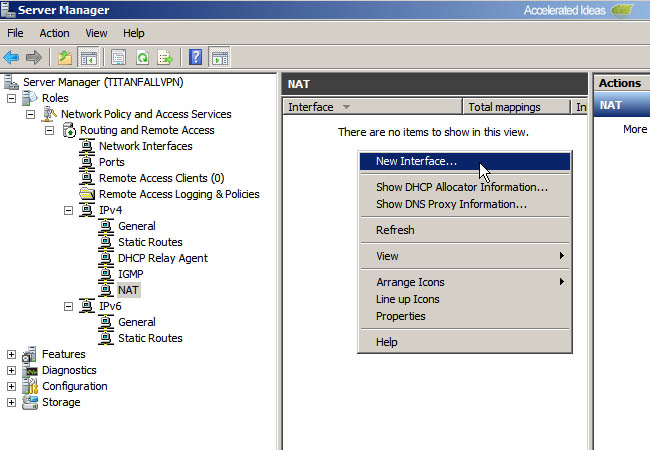Click the Properties toolbar icon

pyautogui.click(x=119, y=58)
